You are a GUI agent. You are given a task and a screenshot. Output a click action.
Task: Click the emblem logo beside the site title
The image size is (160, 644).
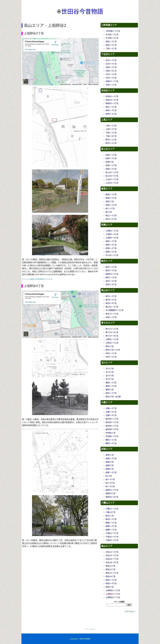(x=59, y=11)
